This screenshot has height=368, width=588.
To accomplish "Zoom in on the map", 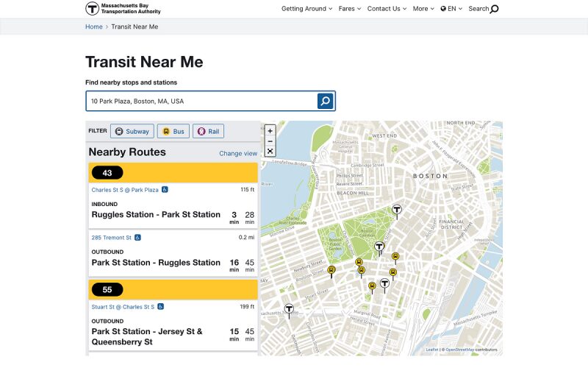I will (270, 131).
